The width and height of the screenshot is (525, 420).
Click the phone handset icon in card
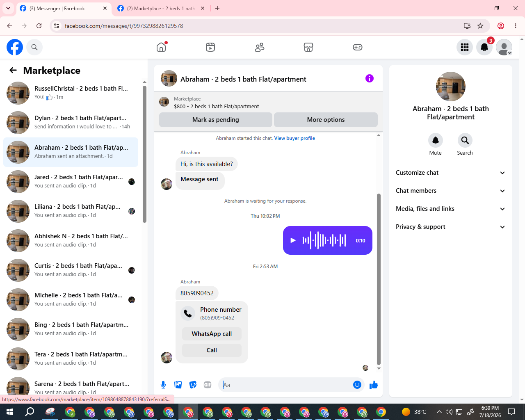188,313
